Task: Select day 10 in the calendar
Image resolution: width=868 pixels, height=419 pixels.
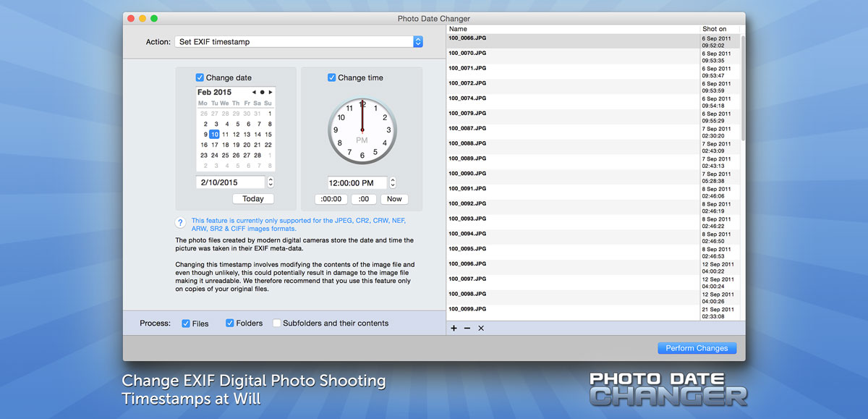Action: 215,135
